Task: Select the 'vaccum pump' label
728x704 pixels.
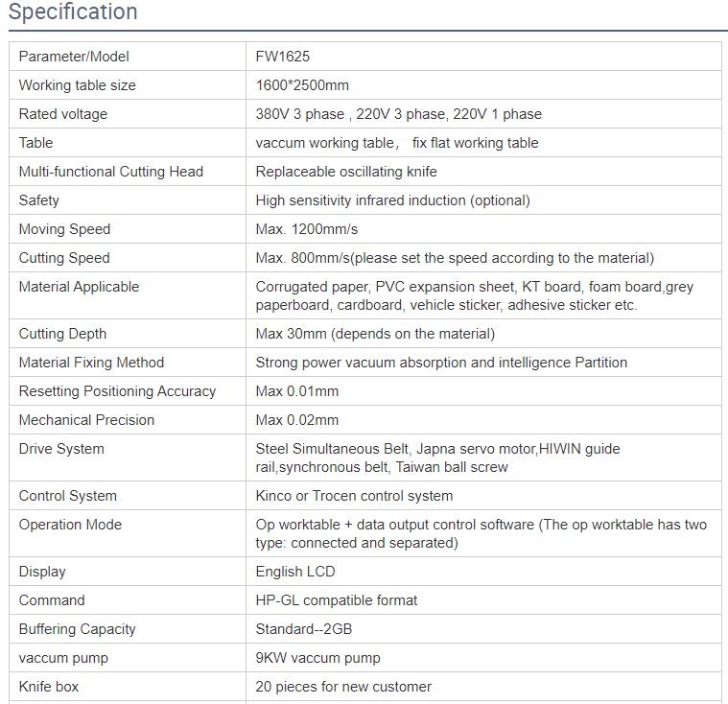Action: point(63,658)
